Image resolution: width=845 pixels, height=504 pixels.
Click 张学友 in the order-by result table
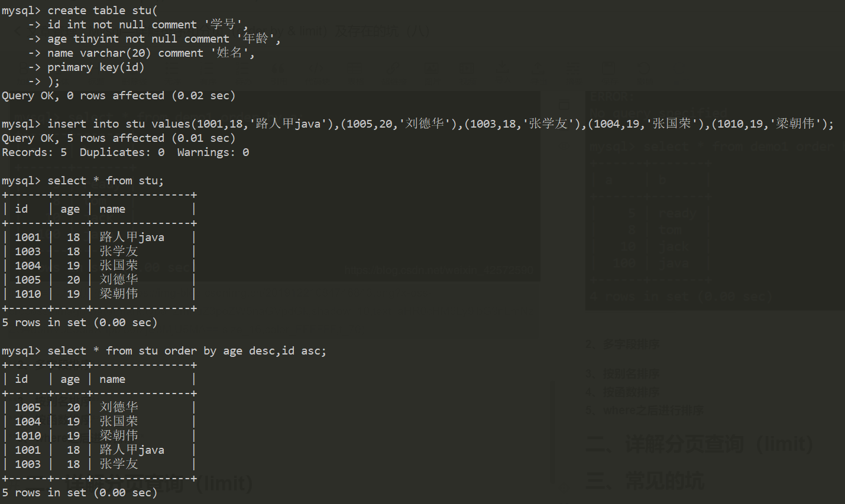click(119, 464)
